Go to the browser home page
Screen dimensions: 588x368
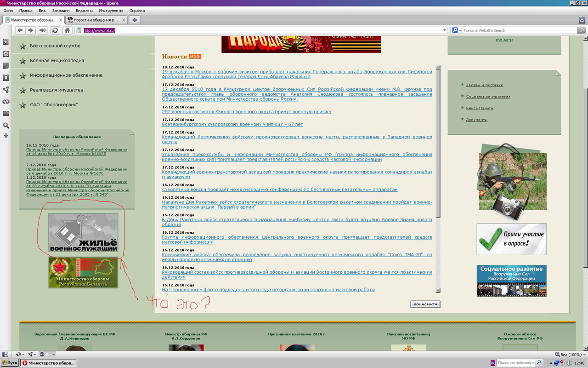(x=67, y=30)
